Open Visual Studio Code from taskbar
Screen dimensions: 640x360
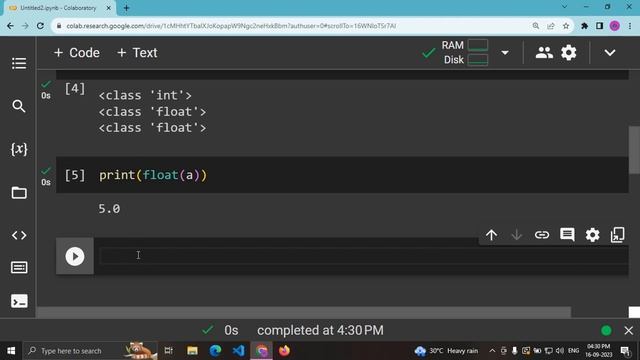click(x=238, y=351)
